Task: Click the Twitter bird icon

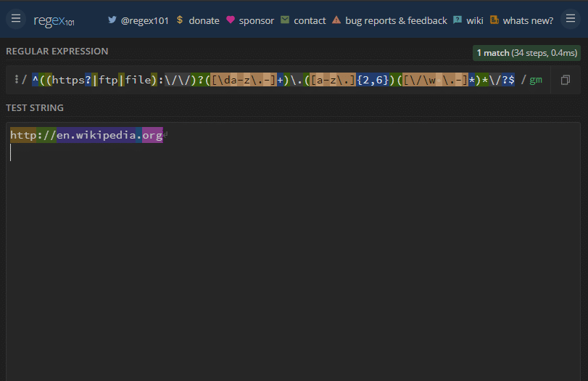Action: (x=112, y=20)
